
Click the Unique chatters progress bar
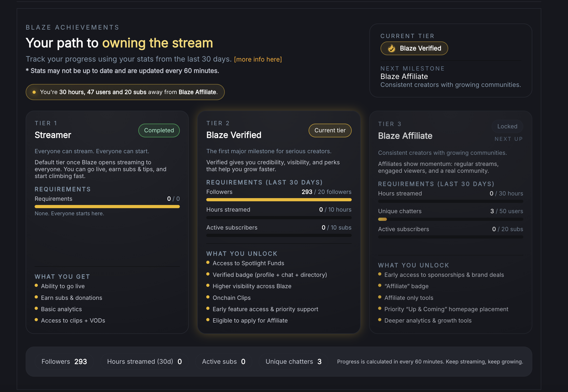(x=450, y=219)
